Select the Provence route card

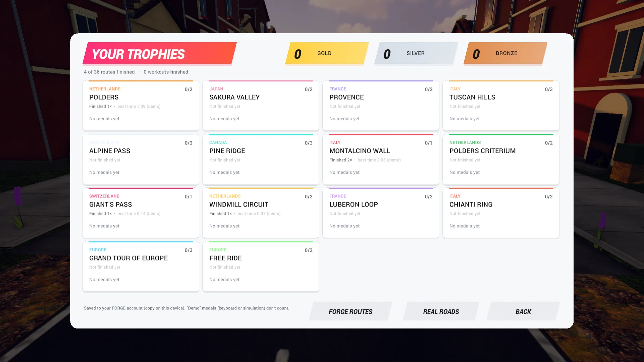pyautogui.click(x=381, y=106)
